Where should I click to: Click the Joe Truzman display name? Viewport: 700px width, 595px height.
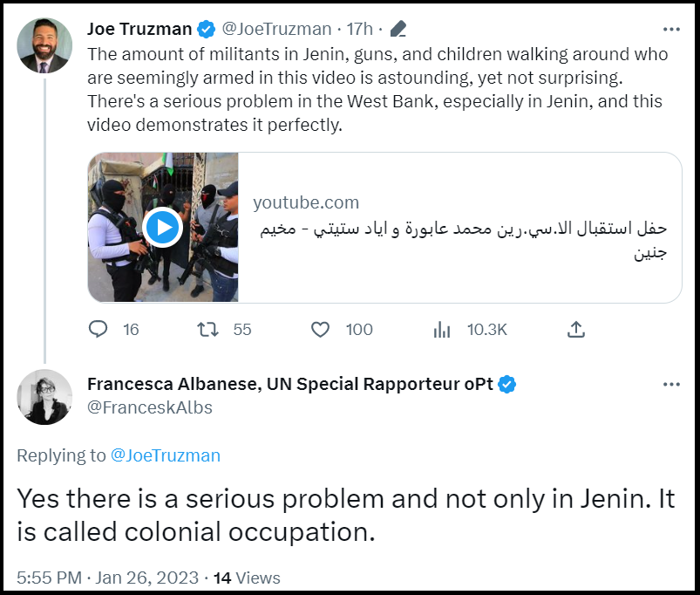coord(139,29)
